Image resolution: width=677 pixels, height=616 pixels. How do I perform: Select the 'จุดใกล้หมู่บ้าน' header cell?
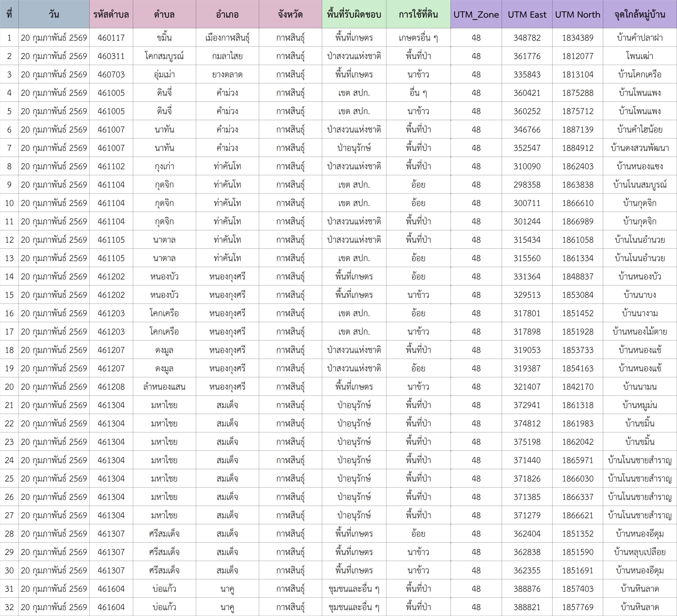[640, 15]
